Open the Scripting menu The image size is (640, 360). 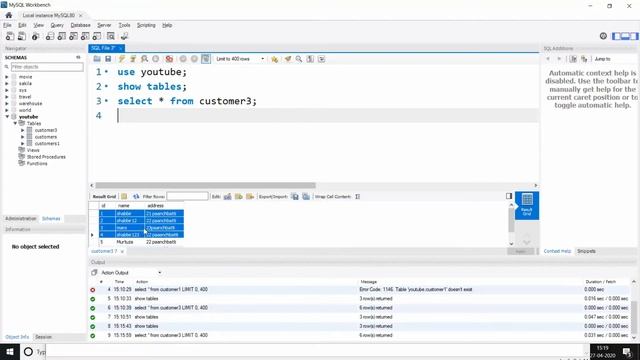pyautogui.click(x=146, y=25)
